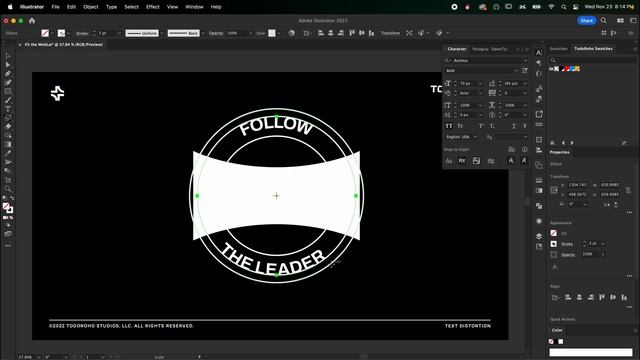Open the stroke weight dropdown in control bar
Screen dimensions: 640x360
(x=119, y=33)
